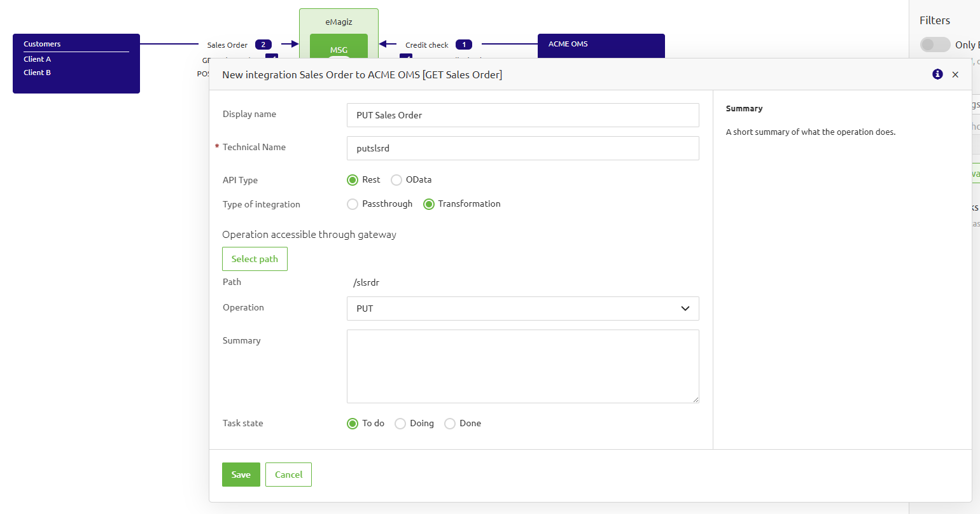
Task: Toggle the Only filter switch in Filters
Action: click(935, 45)
